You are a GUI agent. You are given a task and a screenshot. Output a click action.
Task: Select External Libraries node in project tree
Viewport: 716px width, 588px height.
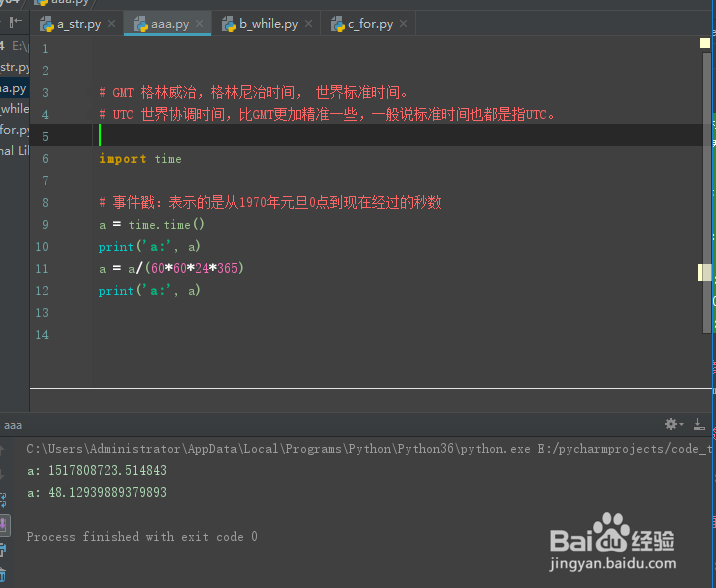coord(15,151)
